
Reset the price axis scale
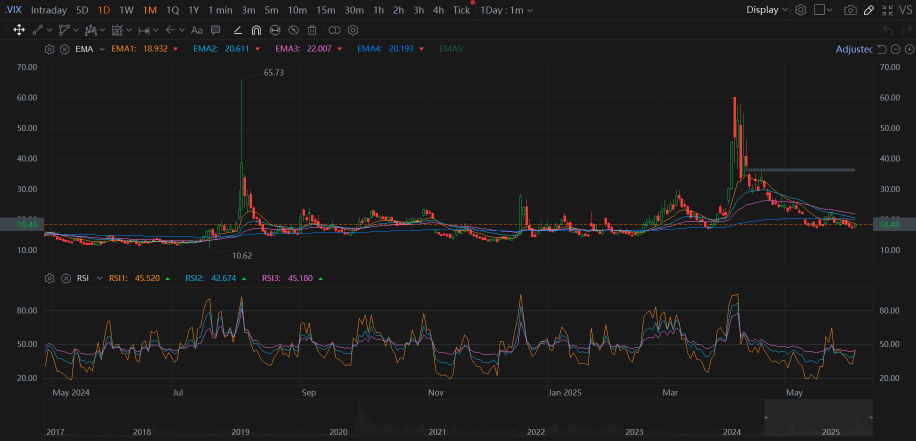pyautogui.click(x=882, y=49)
